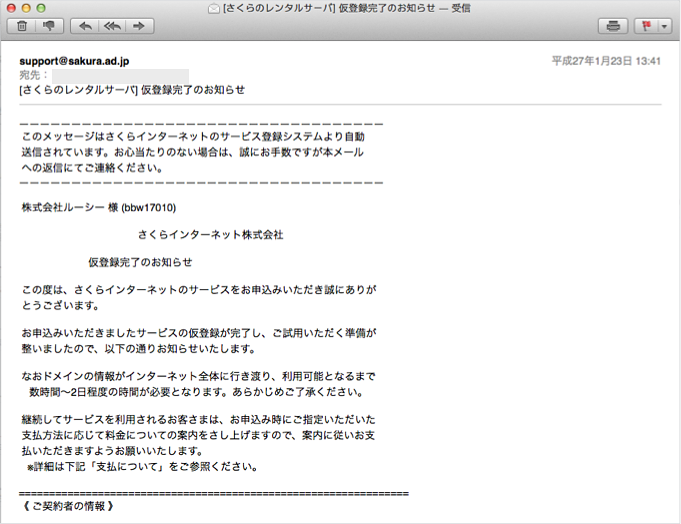Viewport: 681px width, 524px height.
Task: Click the section header 《 ご契約者の情報 》
Action: point(67,506)
